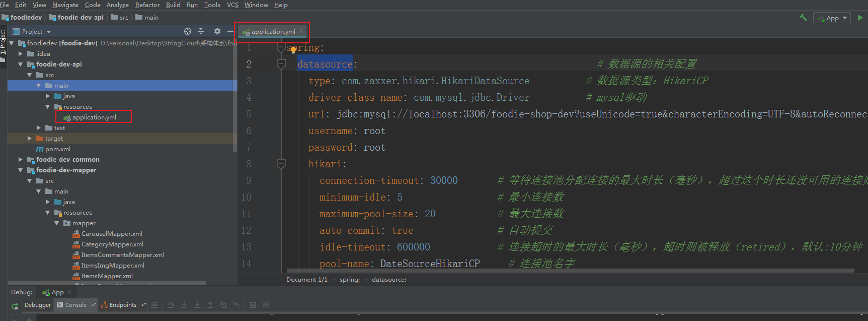Open Evaluate Expression calculator icon
868x321 pixels.
(x=253, y=305)
